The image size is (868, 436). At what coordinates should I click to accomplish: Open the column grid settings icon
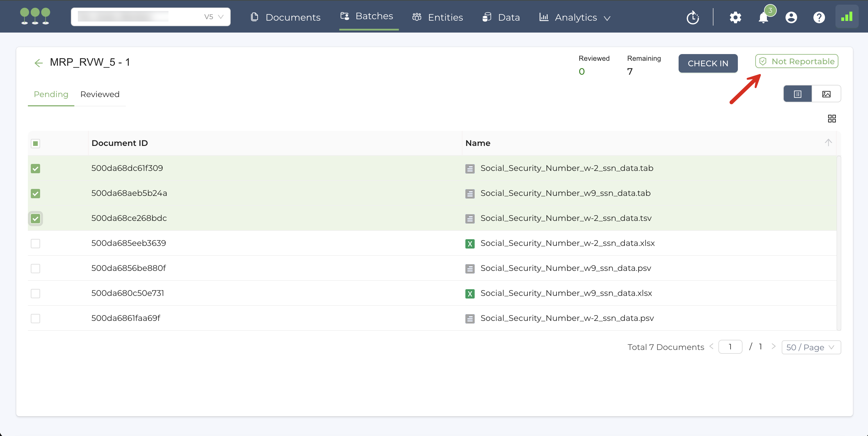click(x=831, y=118)
